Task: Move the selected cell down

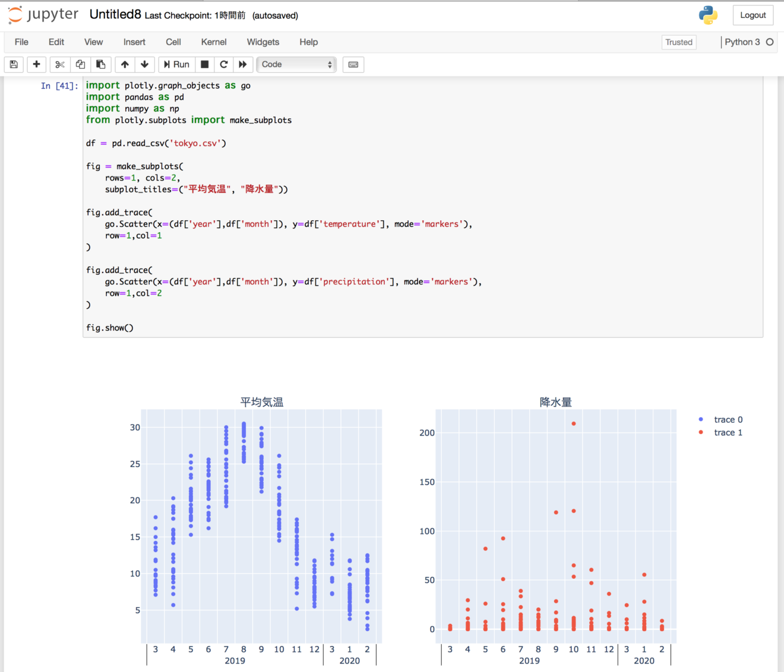Action: (x=144, y=64)
